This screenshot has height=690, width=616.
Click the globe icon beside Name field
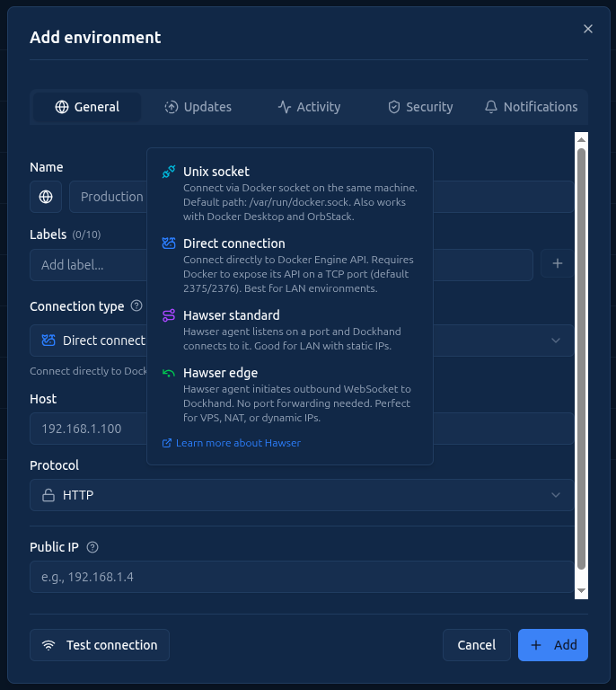pos(46,197)
